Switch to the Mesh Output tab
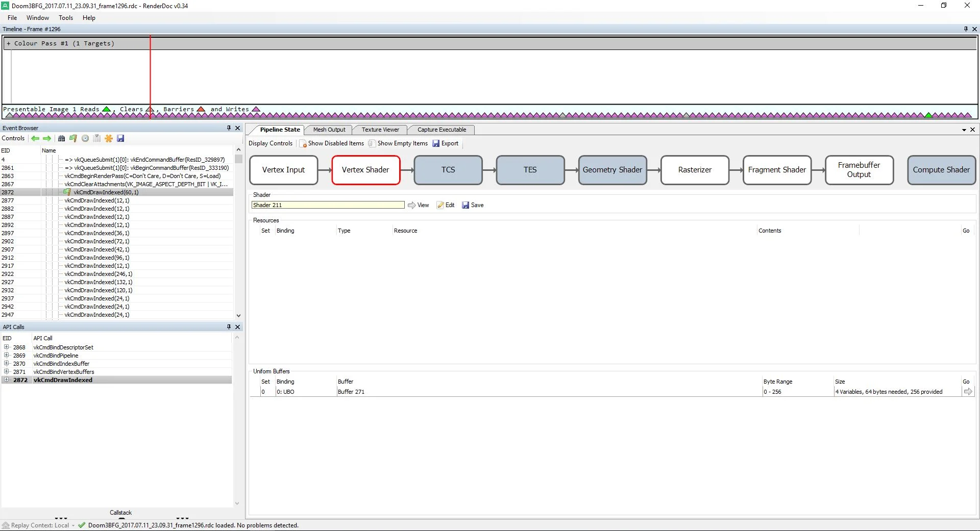The image size is (980, 531). tap(329, 130)
